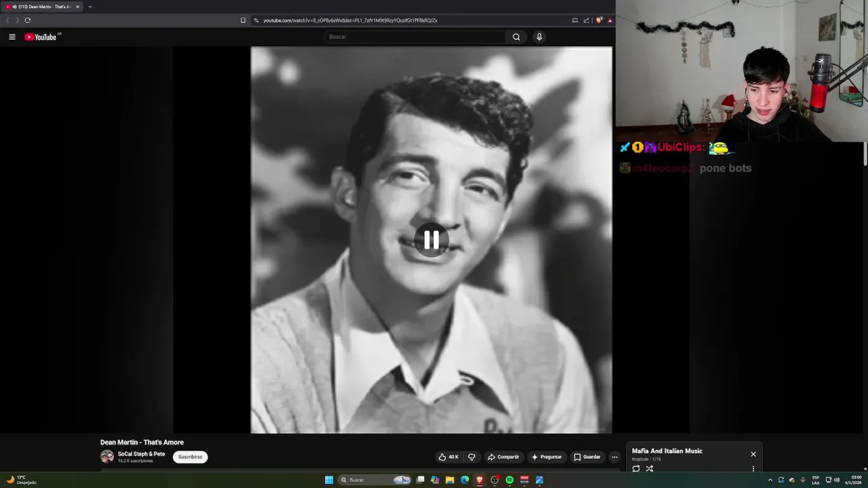
Task: Change the ESP LAA input language indicator
Action: tap(816, 480)
